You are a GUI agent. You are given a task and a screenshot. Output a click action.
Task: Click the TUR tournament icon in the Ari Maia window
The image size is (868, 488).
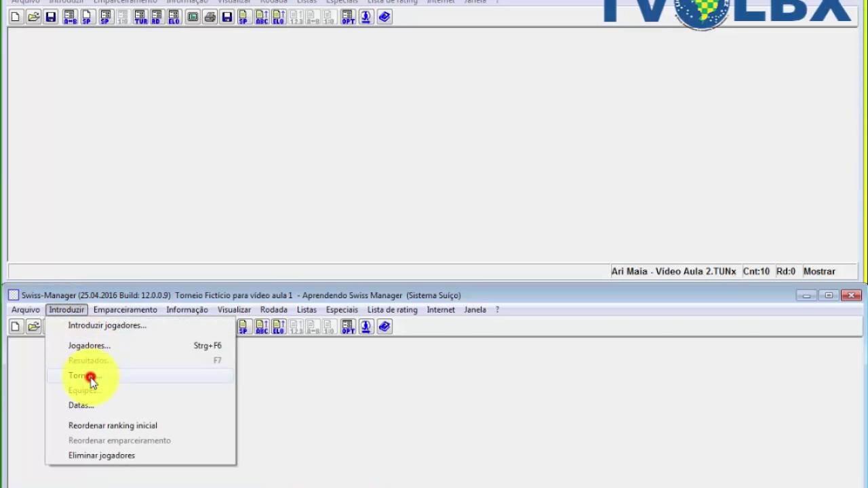[140, 17]
